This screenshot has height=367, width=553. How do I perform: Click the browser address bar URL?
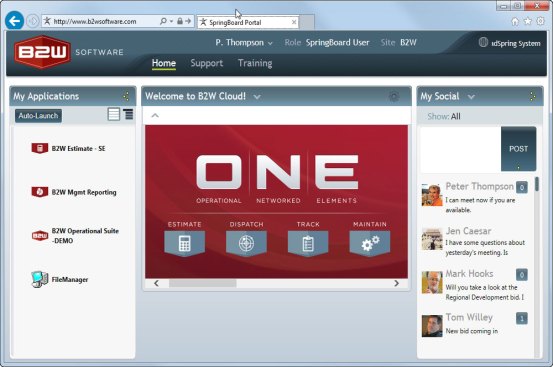(x=95, y=22)
